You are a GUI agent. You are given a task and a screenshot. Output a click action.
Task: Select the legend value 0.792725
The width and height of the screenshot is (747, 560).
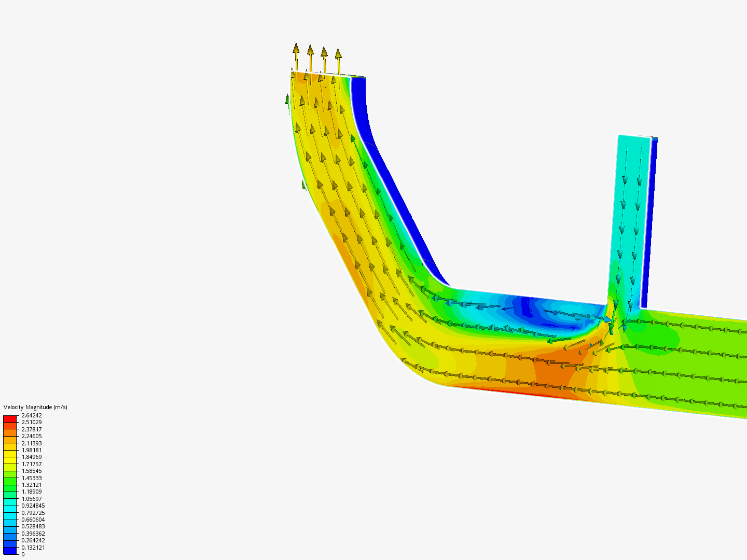(33, 513)
